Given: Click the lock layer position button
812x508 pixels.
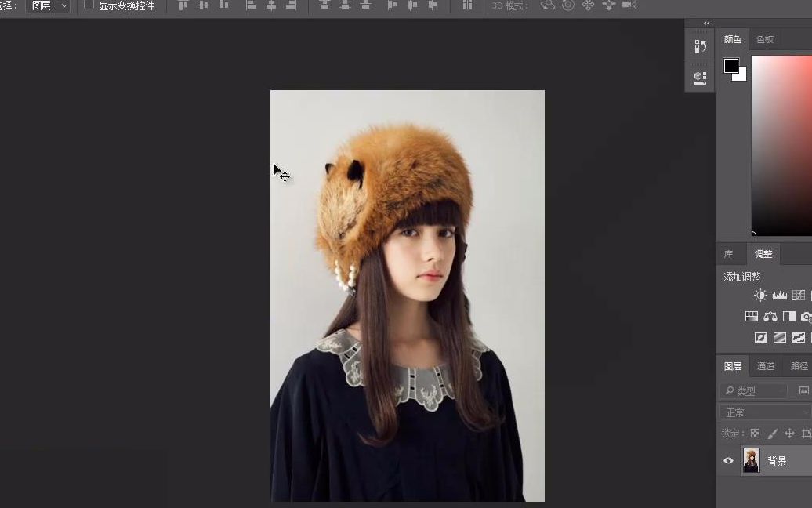Looking at the screenshot, I should [790, 433].
